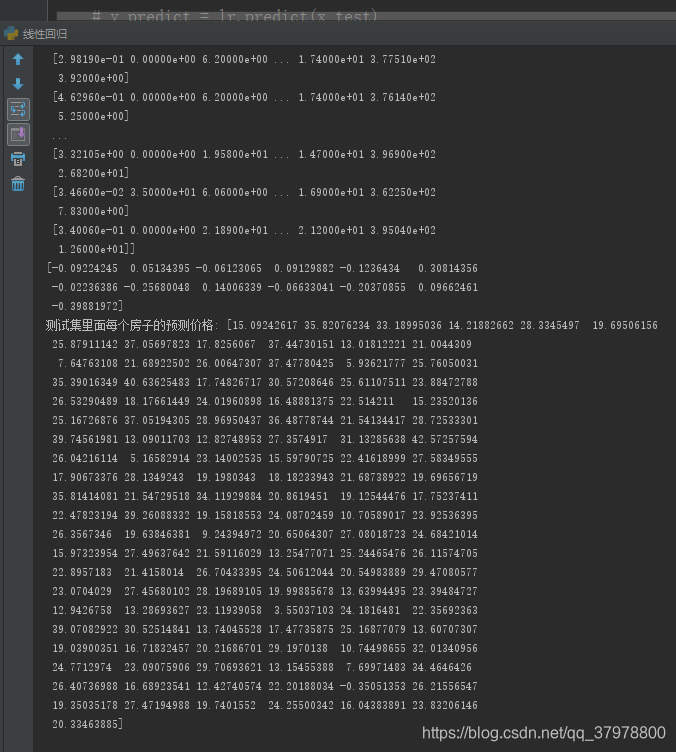Image resolution: width=676 pixels, height=752 pixels.
Task: Select the 线性回归 run tab
Action: [45, 34]
